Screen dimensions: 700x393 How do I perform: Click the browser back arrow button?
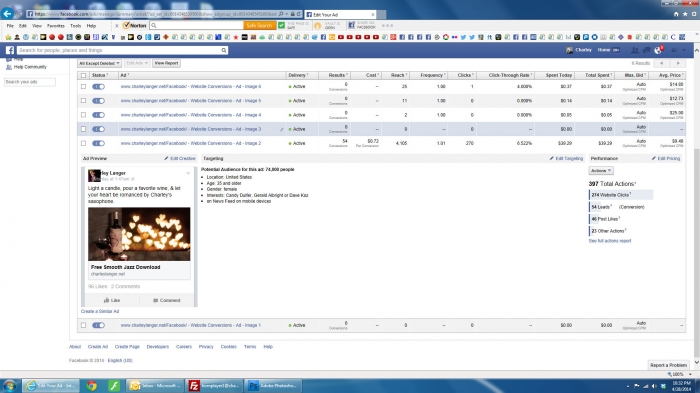pos(8,13)
